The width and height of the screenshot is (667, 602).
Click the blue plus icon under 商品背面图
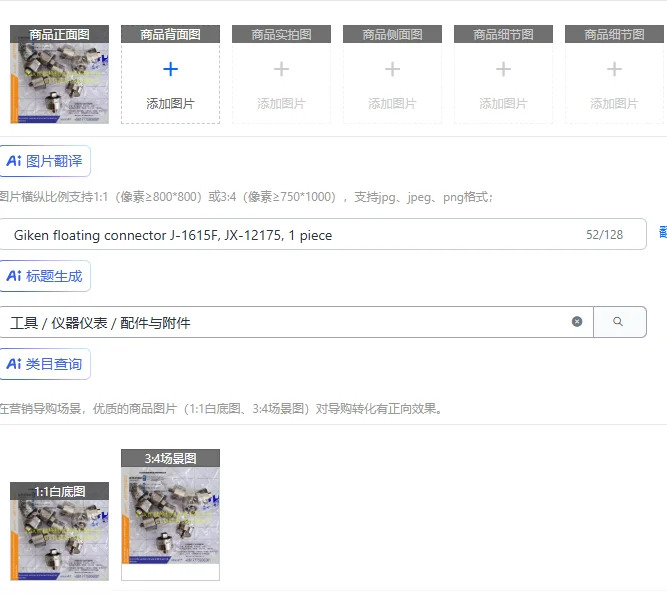click(x=171, y=69)
